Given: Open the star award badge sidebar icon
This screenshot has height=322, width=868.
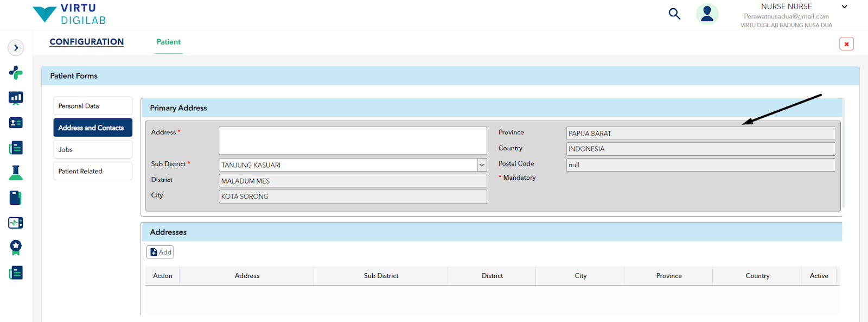Looking at the screenshot, I should (x=16, y=248).
